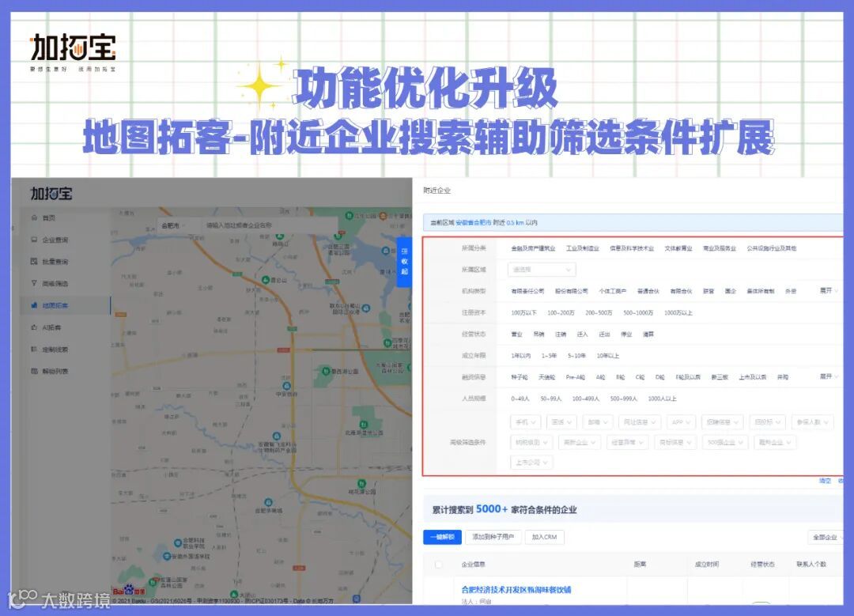Click the address or company search field
This screenshot has height=616, width=854.
pyautogui.click(x=270, y=225)
